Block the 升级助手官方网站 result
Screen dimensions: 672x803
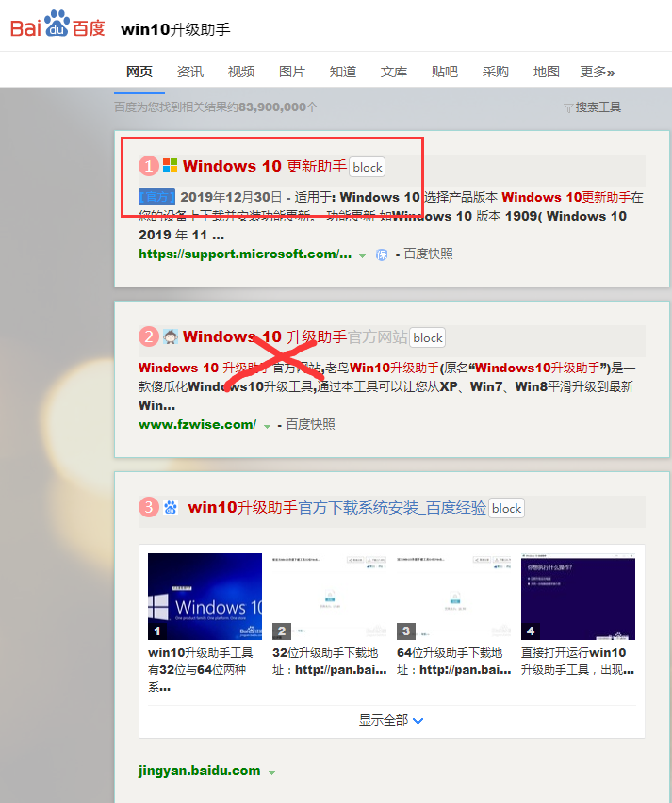click(428, 337)
